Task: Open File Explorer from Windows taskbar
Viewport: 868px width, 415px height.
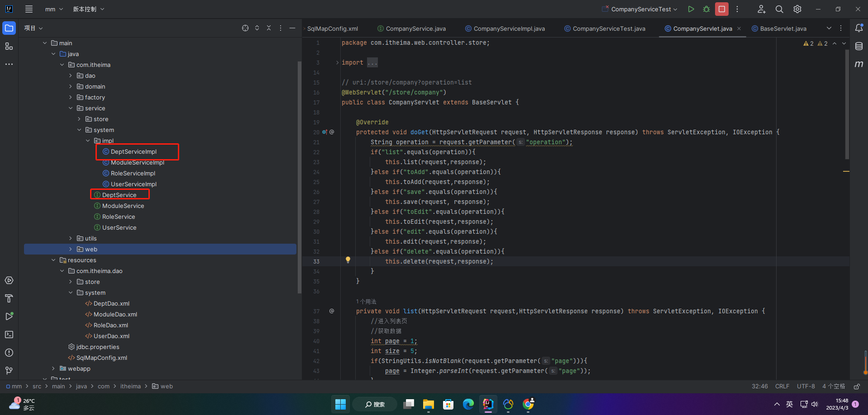Action: click(x=429, y=404)
